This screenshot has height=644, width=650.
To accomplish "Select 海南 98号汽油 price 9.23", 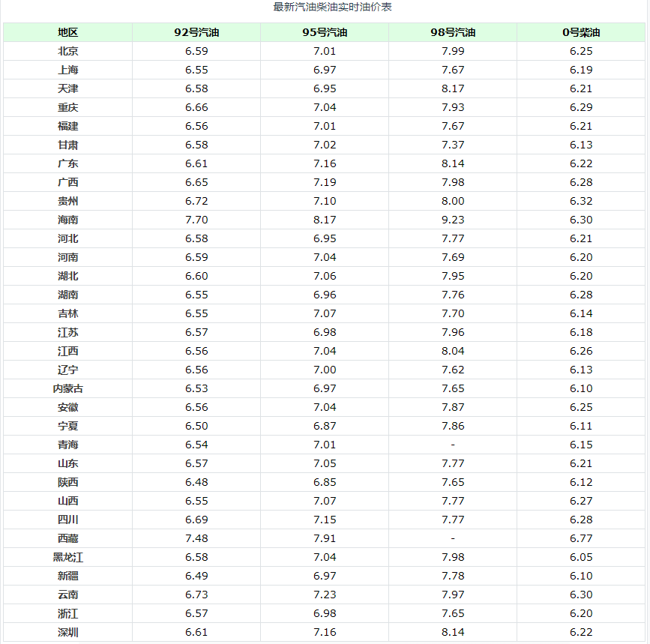I will (x=453, y=220).
